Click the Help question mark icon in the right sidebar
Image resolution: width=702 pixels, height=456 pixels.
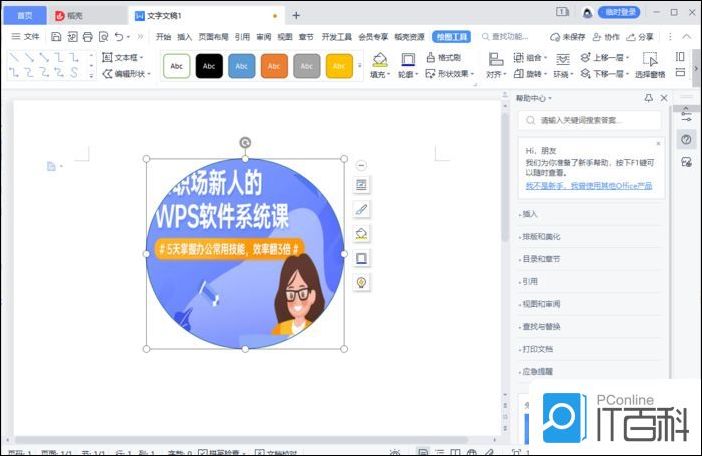pyautogui.click(x=686, y=139)
